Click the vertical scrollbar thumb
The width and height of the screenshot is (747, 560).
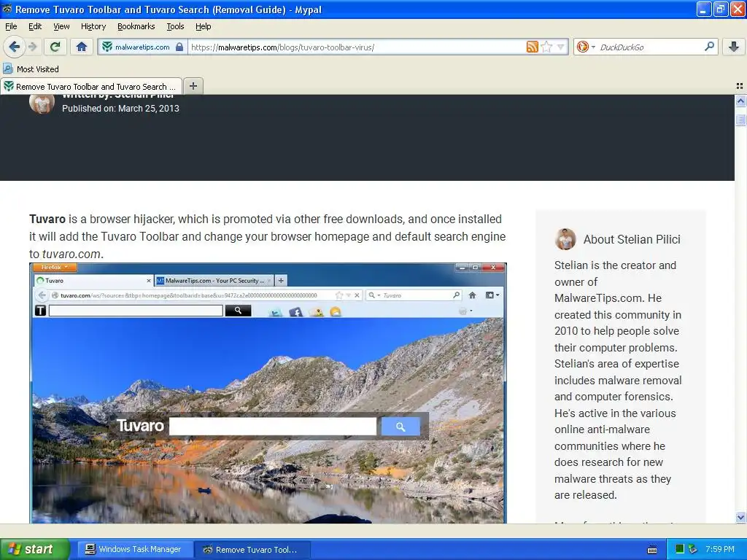[x=740, y=120]
